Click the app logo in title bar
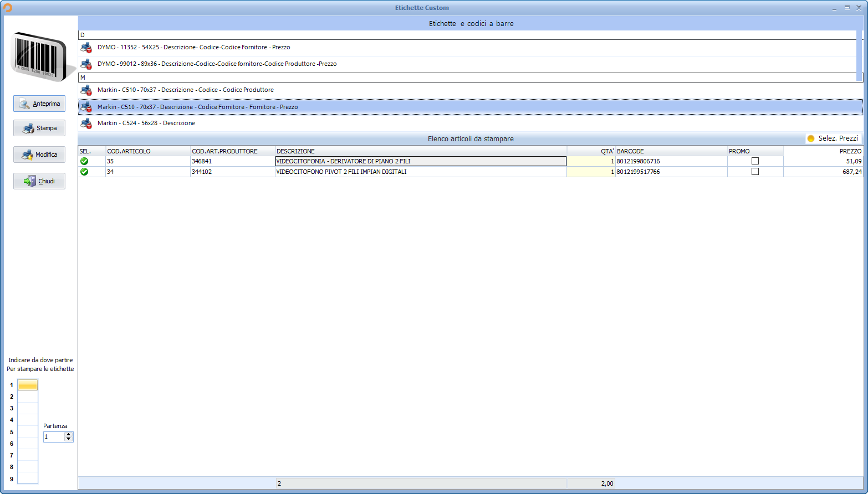Viewport: 868px width, 494px height. [x=8, y=8]
